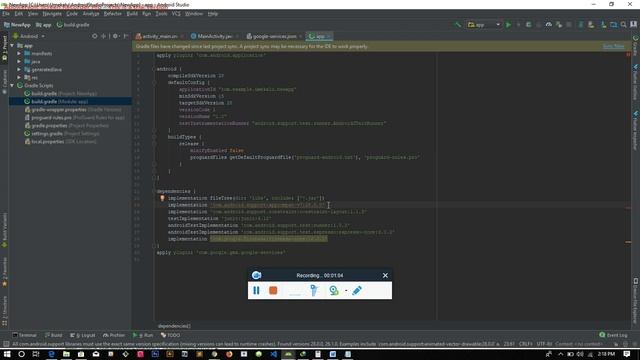Click the recorder marker pin icon

(313, 290)
